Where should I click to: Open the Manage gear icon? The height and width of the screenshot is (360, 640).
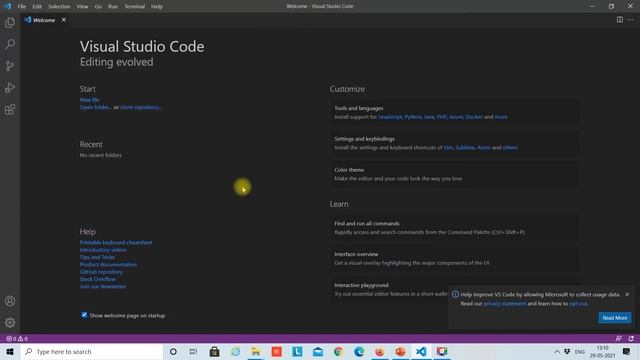[10, 323]
